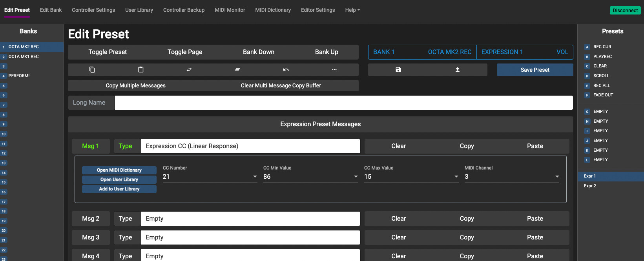Click the text lines icon in toolbar
The image size is (644, 261).
point(237,70)
